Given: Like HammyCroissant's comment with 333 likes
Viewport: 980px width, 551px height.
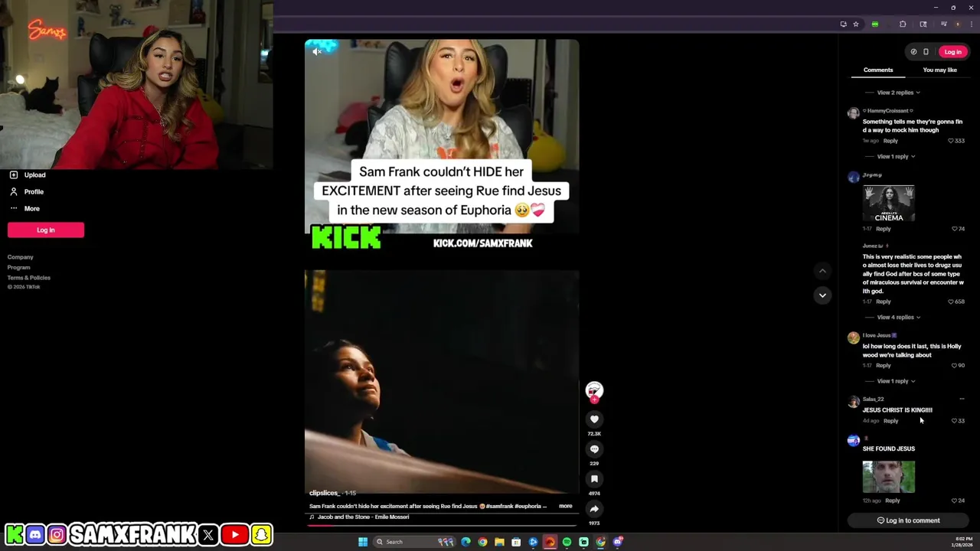Looking at the screenshot, I should tap(951, 141).
